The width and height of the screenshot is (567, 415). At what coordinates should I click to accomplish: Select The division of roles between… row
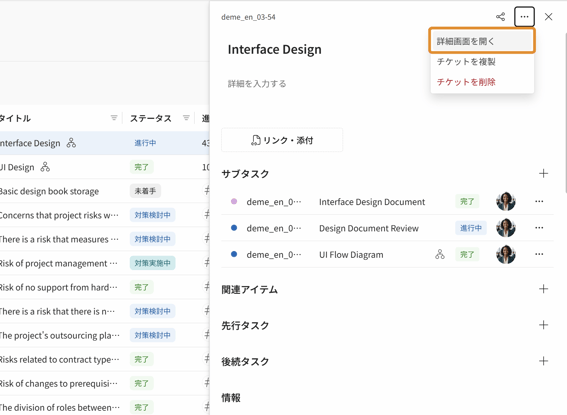pyautogui.click(x=60, y=407)
